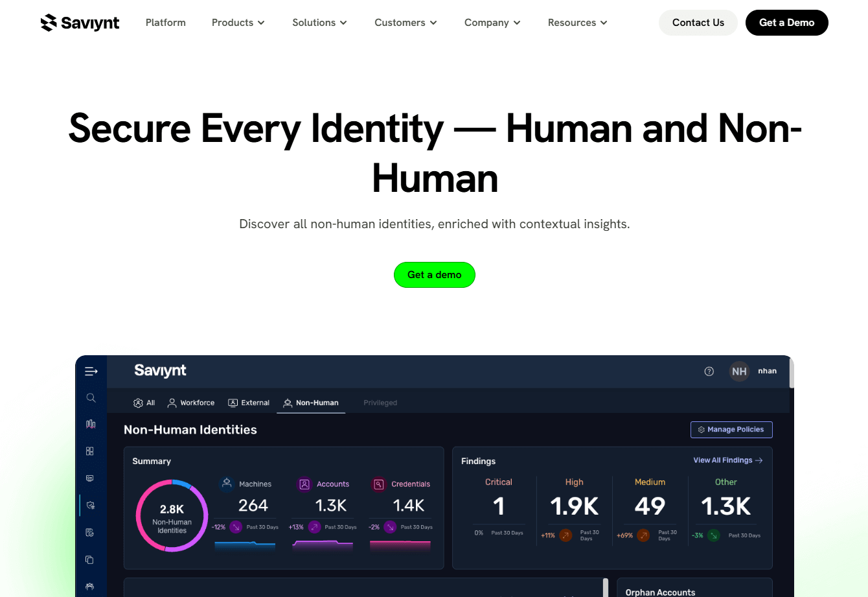Select the shield security icon in the sidebar

pos(91,505)
